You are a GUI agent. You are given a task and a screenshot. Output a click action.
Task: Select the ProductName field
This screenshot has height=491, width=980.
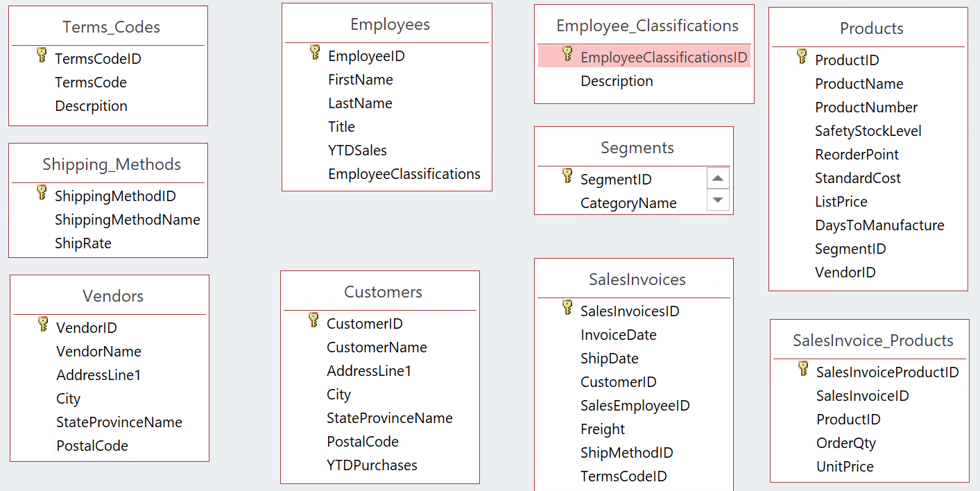(859, 84)
